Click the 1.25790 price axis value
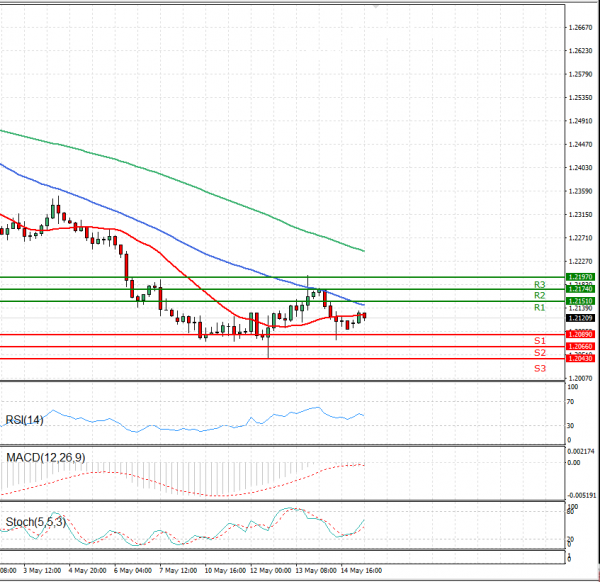Screen dimensions: 600x582 click(x=580, y=74)
